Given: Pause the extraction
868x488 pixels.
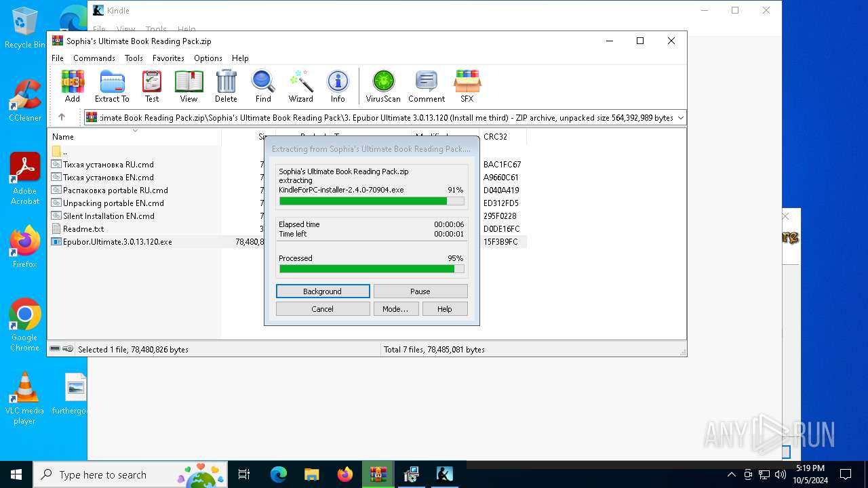Looking at the screenshot, I should tap(420, 291).
